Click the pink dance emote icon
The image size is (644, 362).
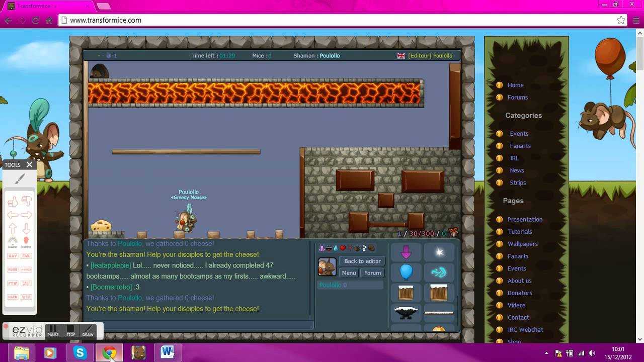click(x=321, y=248)
